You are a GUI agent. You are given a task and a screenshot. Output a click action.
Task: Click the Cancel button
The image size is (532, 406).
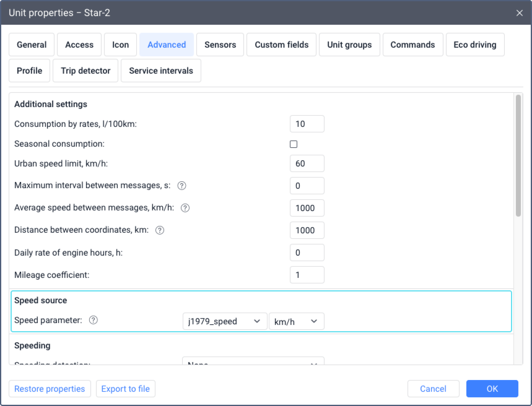click(433, 389)
